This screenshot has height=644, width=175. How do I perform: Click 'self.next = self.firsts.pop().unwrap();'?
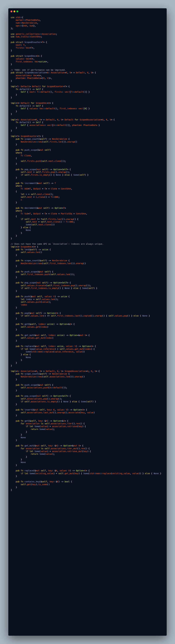click(45, 172)
